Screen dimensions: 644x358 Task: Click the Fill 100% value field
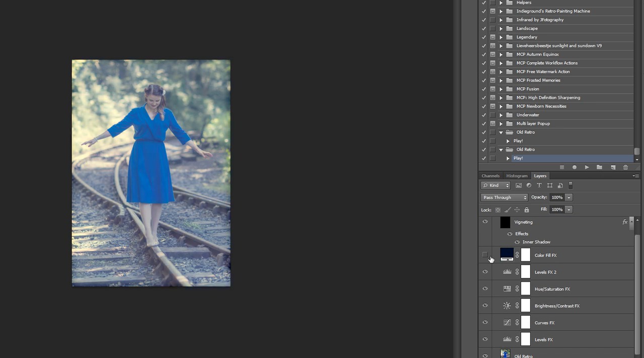pos(557,210)
